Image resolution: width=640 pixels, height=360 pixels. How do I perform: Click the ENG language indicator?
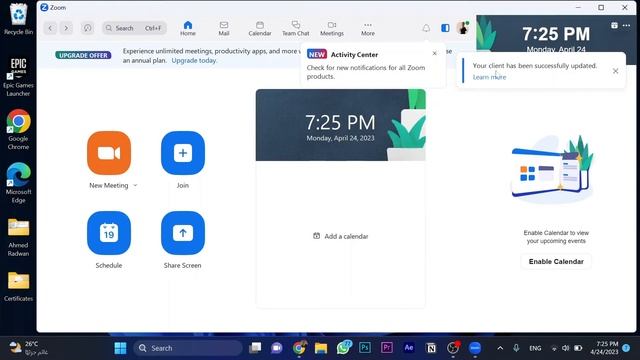(535, 348)
